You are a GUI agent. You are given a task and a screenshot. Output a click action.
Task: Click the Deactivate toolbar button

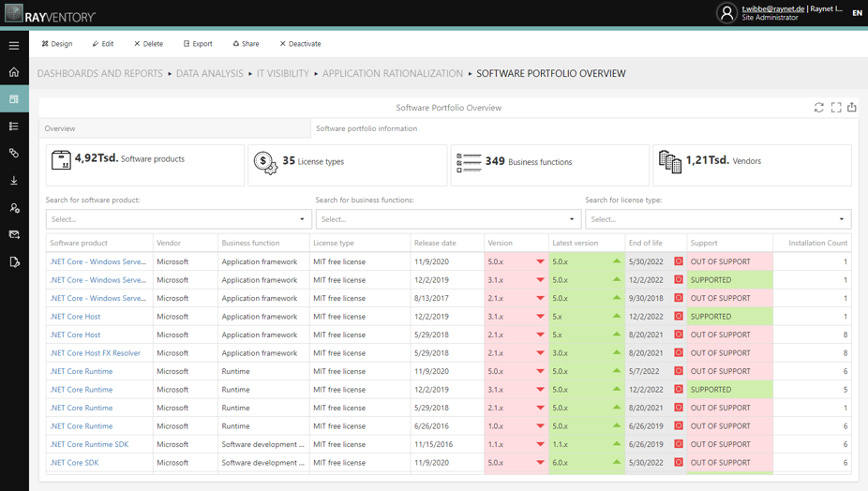pos(300,44)
